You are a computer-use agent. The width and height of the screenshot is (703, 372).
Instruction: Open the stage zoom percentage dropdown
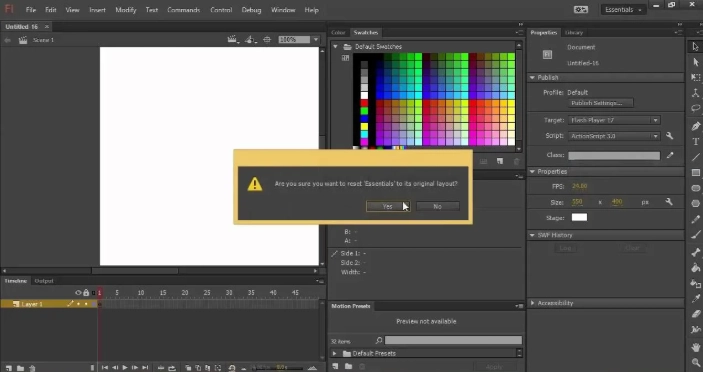(x=316, y=39)
